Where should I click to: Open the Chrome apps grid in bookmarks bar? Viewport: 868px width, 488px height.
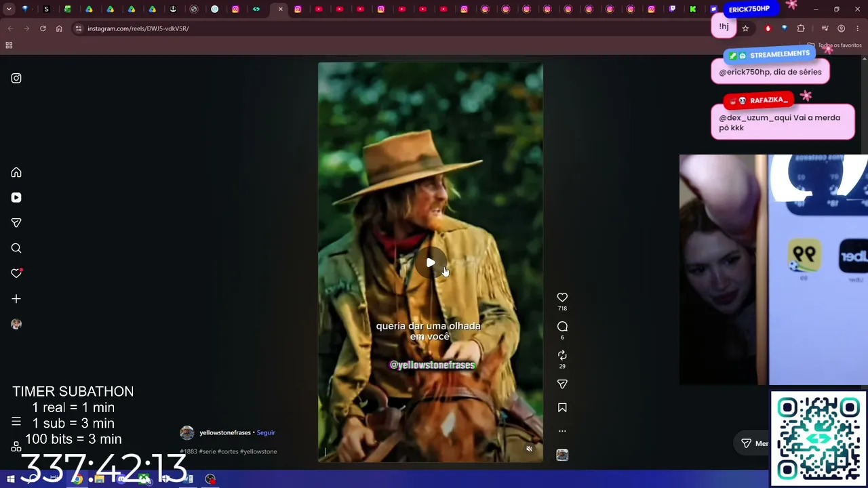(9, 45)
